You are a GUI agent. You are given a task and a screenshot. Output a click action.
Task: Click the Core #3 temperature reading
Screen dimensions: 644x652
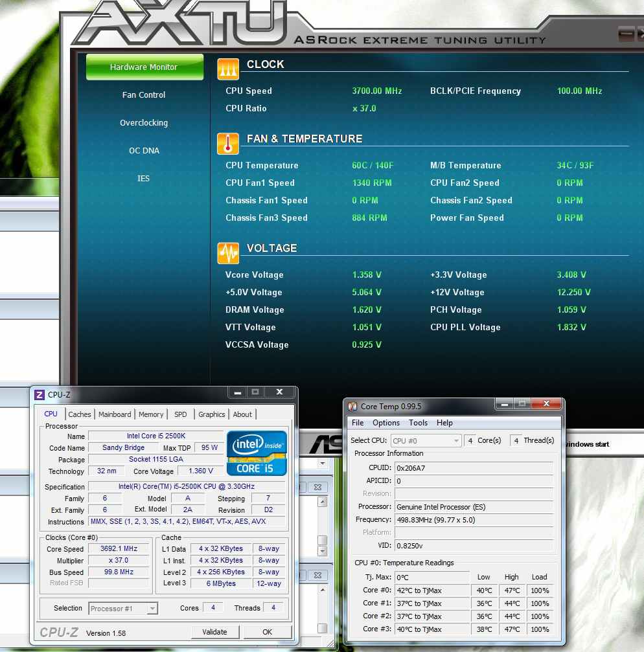click(x=431, y=629)
